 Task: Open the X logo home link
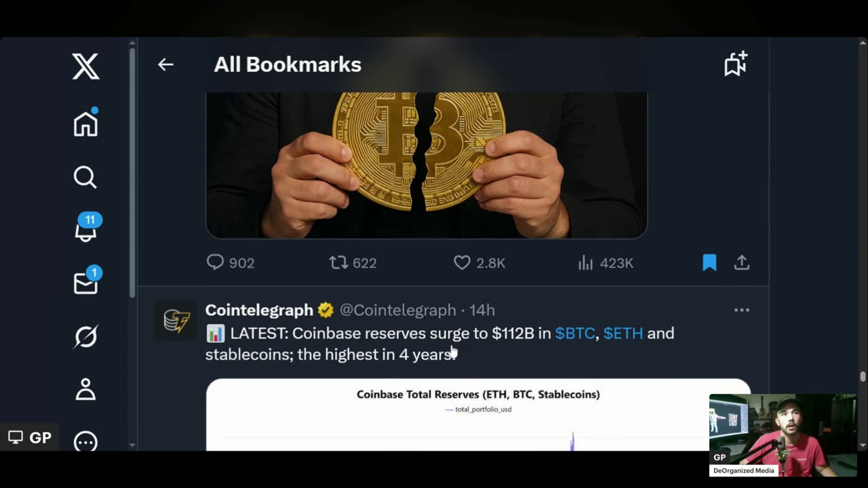tap(85, 66)
